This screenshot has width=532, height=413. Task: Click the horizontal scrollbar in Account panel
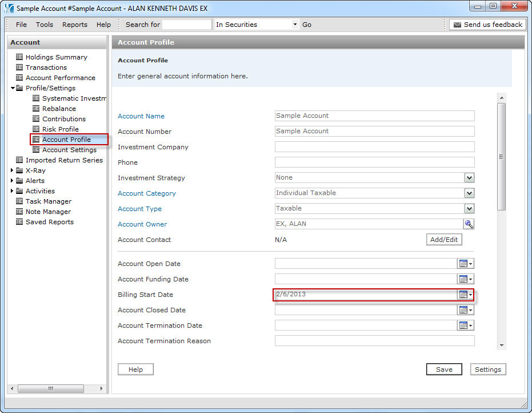click(x=50, y=388)
